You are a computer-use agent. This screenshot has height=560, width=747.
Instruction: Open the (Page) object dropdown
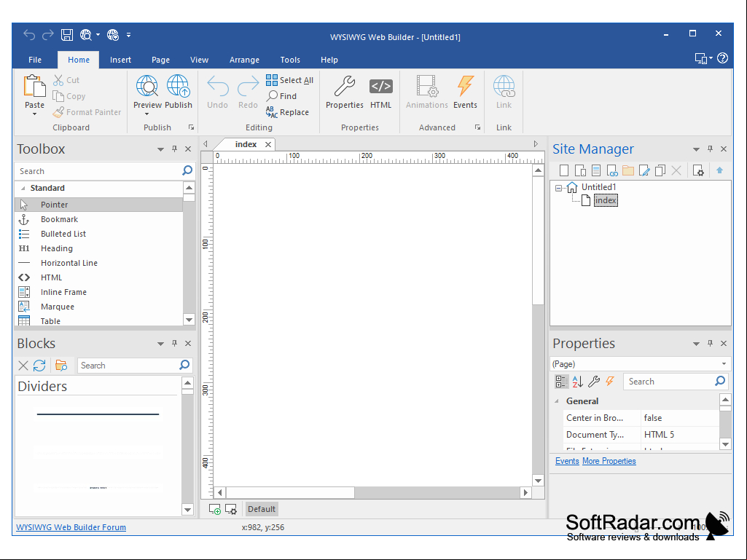click(x=724, y=364)
